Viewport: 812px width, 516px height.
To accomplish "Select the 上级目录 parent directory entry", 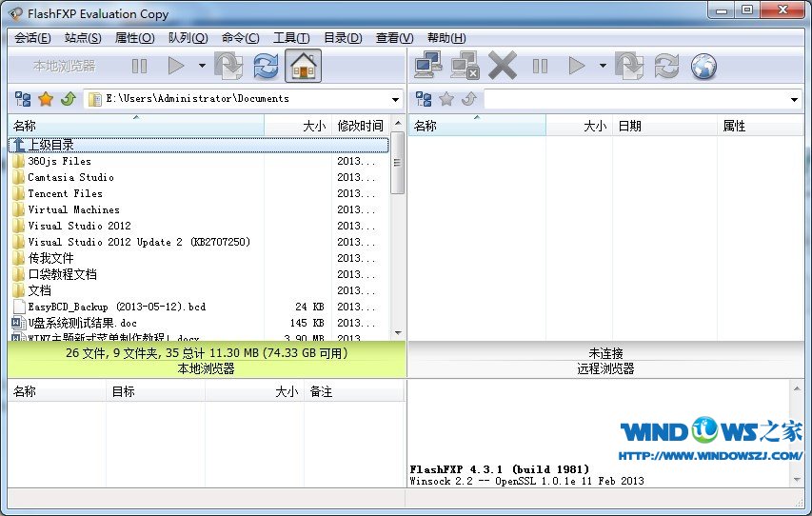I will tap(50, 145).
